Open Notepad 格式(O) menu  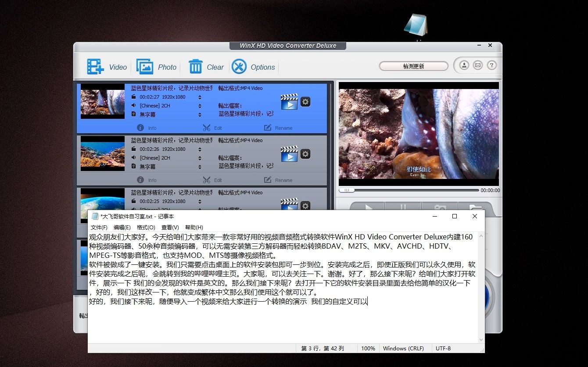tap(146, 227)
